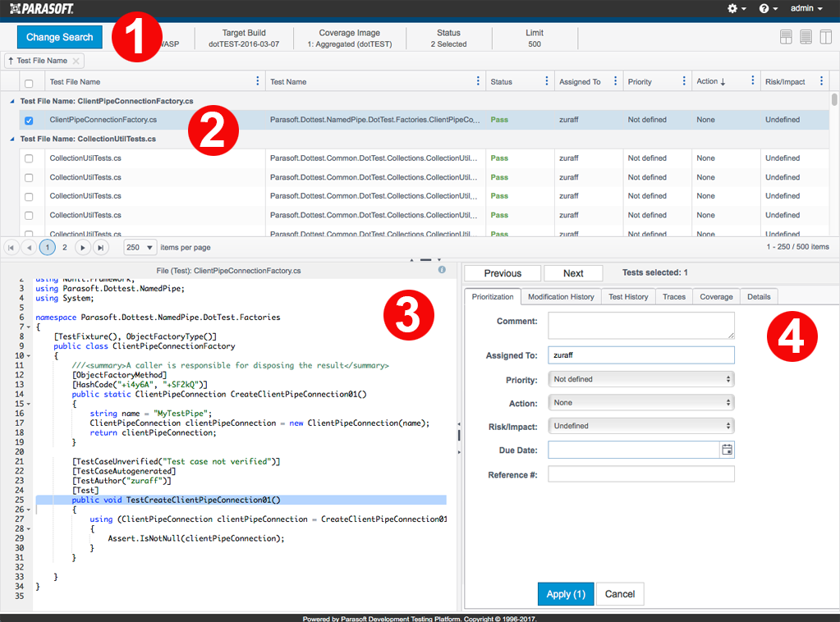Screen dimensions: 840x622
Task: Open the items per page dropdown
Action: click(x=140, y=247)
